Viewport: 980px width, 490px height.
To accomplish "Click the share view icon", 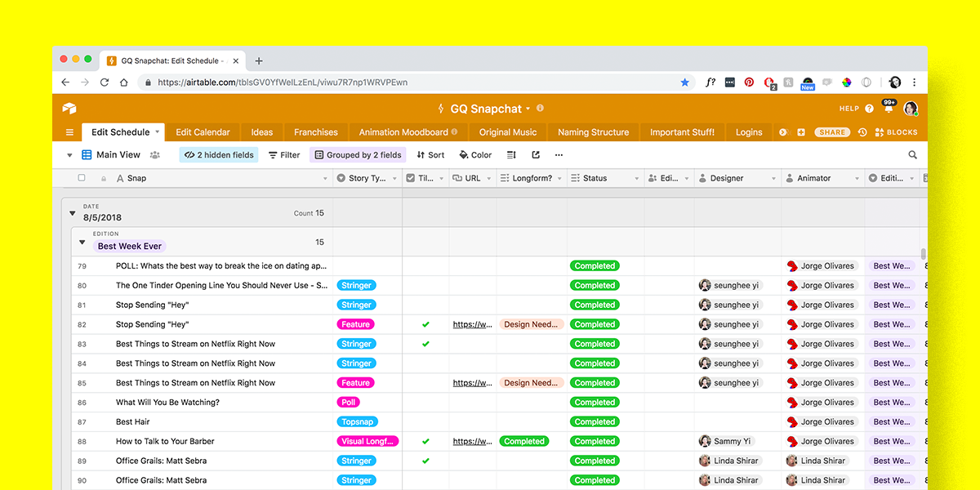I will [x=536, y=155].
